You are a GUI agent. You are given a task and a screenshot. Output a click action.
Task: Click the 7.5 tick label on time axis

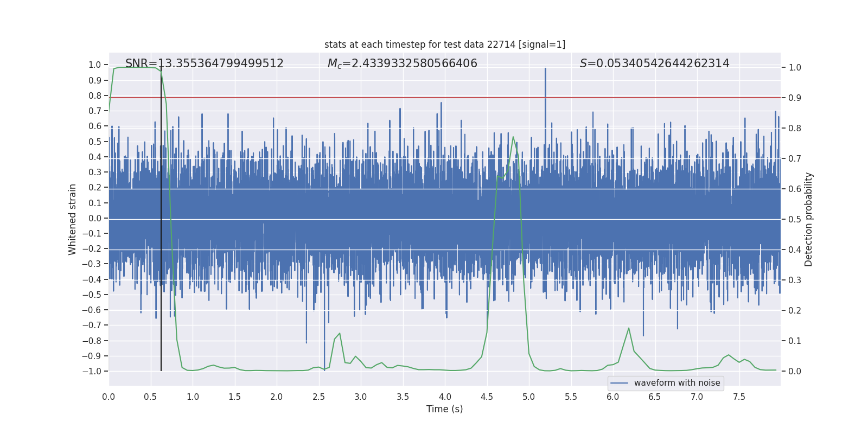tap(739, 397)
